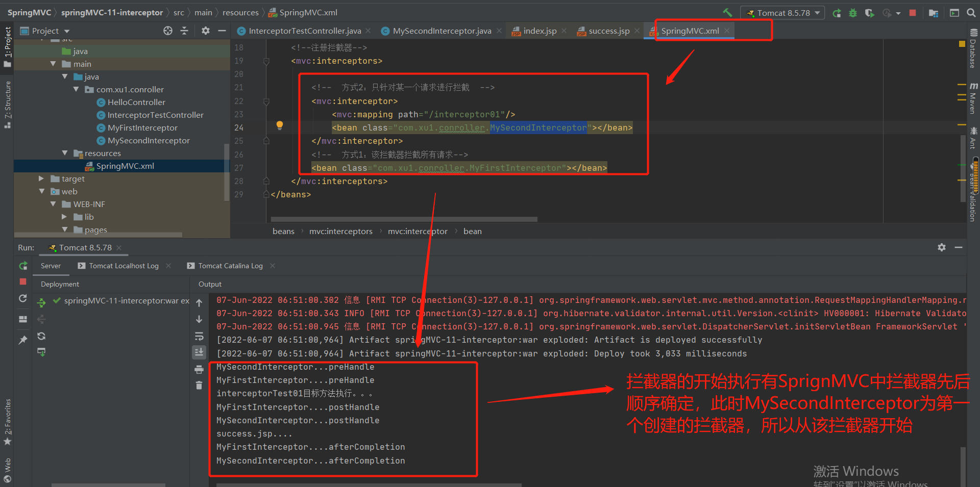Collapse the web folder
Screen dimensions: 980x487
tap(42, 191)
